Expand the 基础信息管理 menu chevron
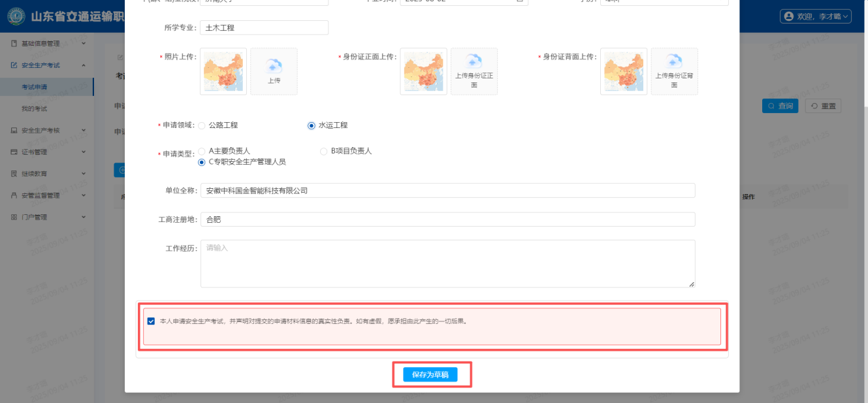The height and width of the screenshot is (403, 868). 84,44
